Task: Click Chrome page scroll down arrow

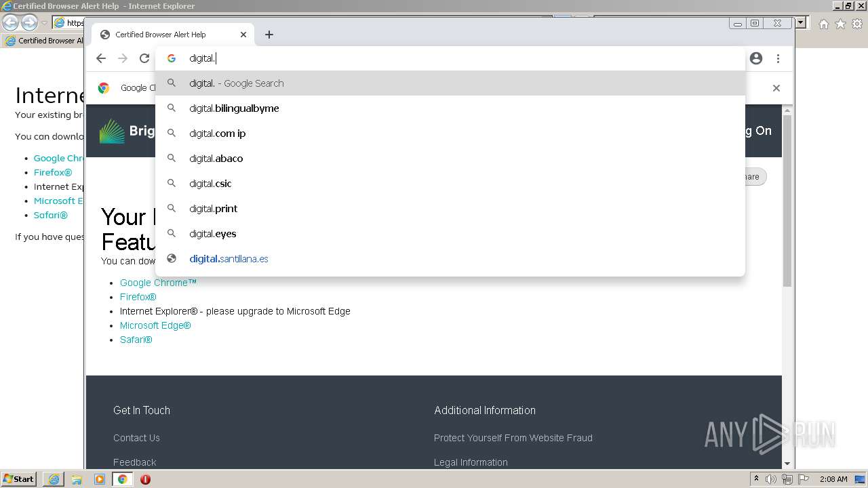Action: pyautogui.click(x=787, y=464)
